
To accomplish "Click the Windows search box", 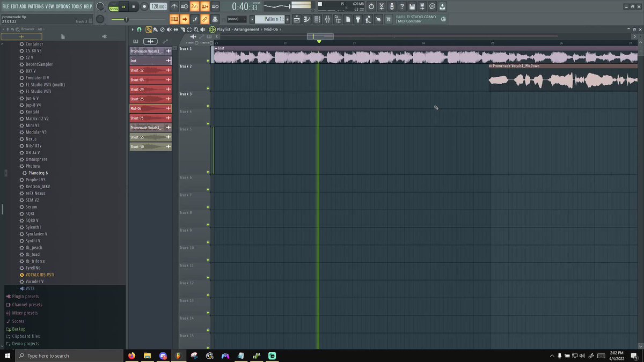I will click(70, 356).
